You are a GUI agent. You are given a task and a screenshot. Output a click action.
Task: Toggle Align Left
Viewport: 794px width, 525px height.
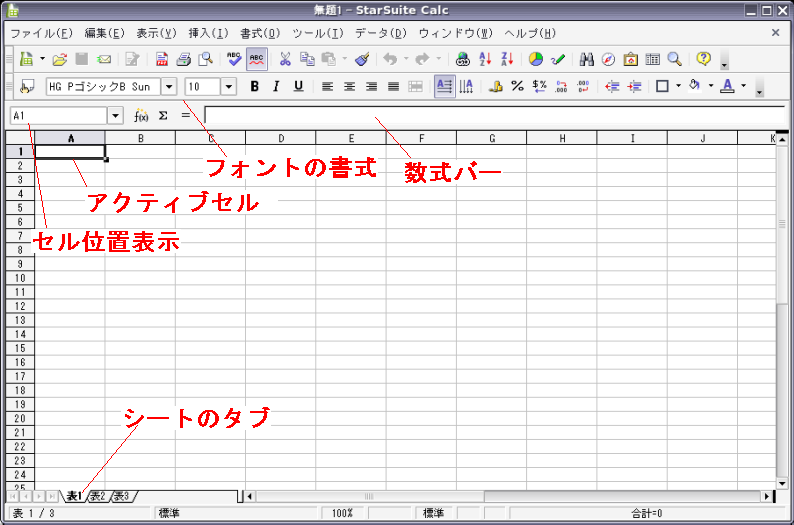pos(328,87)
